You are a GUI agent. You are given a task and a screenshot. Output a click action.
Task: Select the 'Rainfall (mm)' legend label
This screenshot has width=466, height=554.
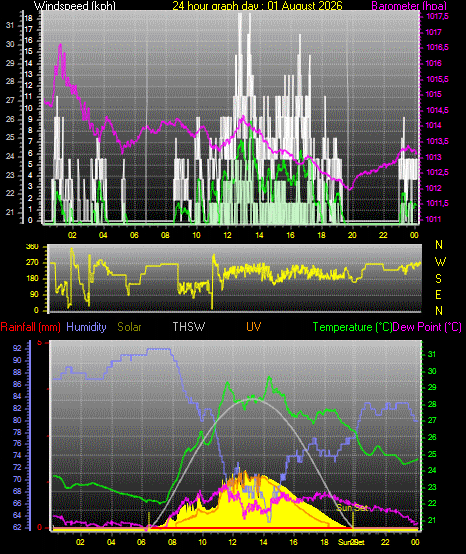click(30, 327)
